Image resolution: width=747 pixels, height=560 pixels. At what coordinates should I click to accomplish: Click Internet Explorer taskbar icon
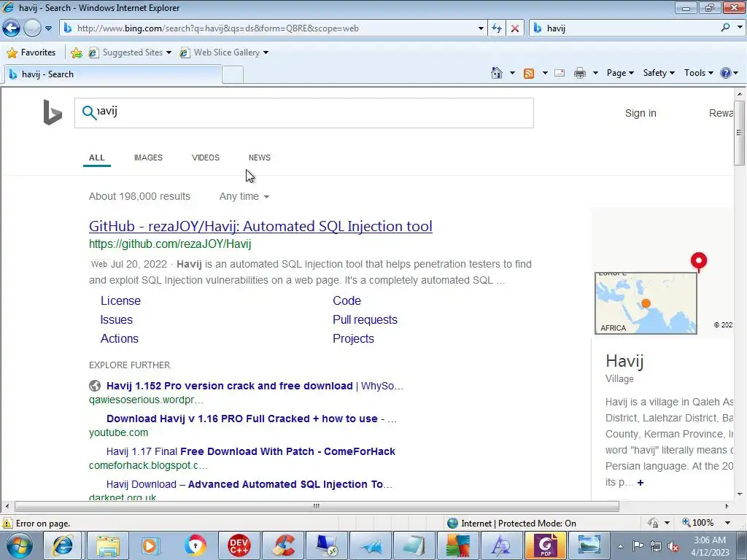63,545
